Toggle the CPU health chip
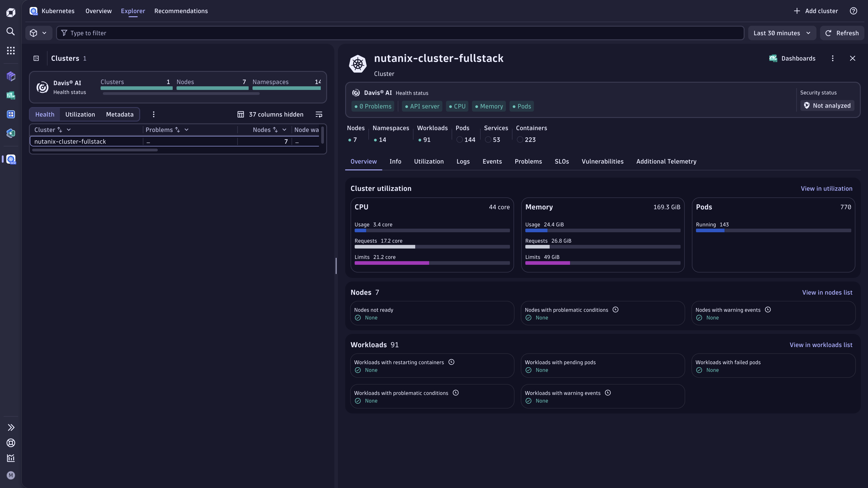Image resolution: width=868 pixels, height=488 pixels. coord(457,106)
